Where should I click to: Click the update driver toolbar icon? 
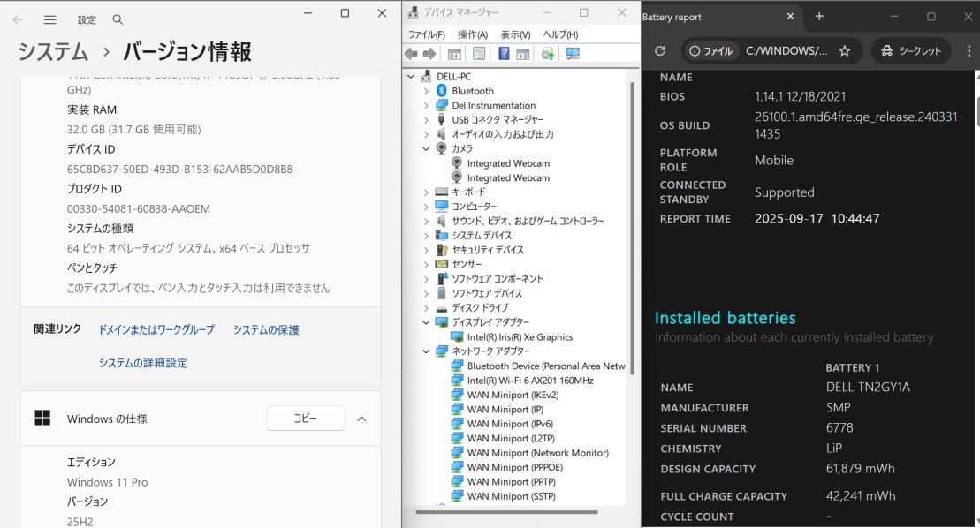[x=548, y=54]
